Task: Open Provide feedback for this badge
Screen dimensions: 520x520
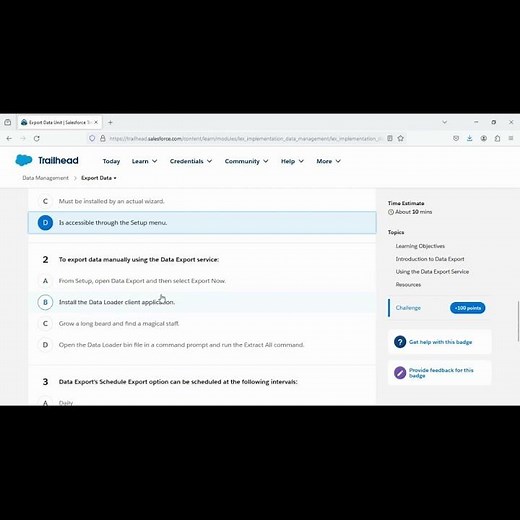Action: [441, 373]
